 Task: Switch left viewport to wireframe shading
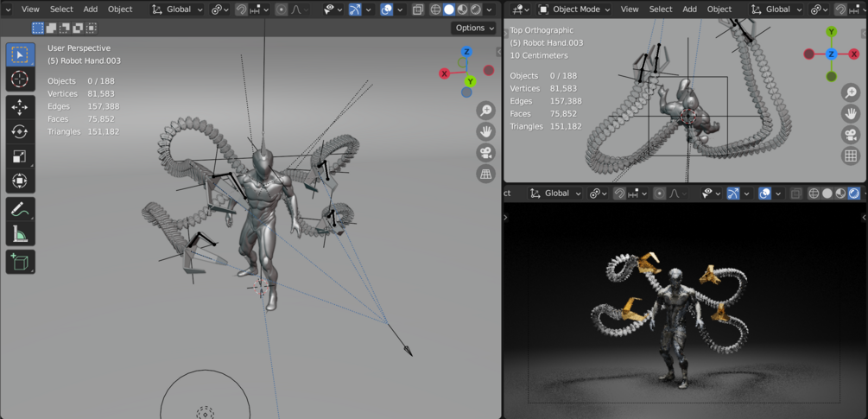tap(435, 10)
